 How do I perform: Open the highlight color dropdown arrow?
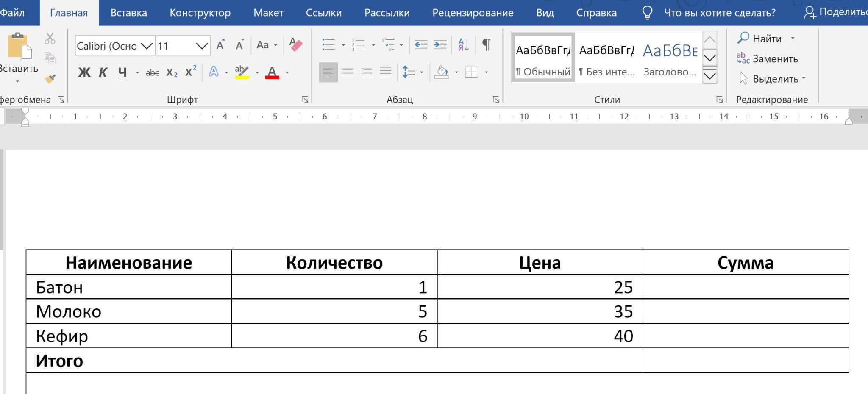[x=257, y=73]
